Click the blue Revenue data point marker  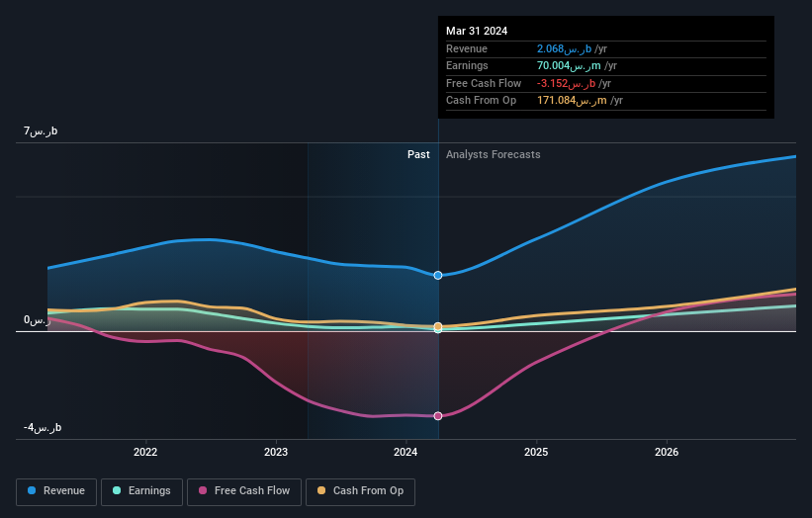tap(438, 275)
